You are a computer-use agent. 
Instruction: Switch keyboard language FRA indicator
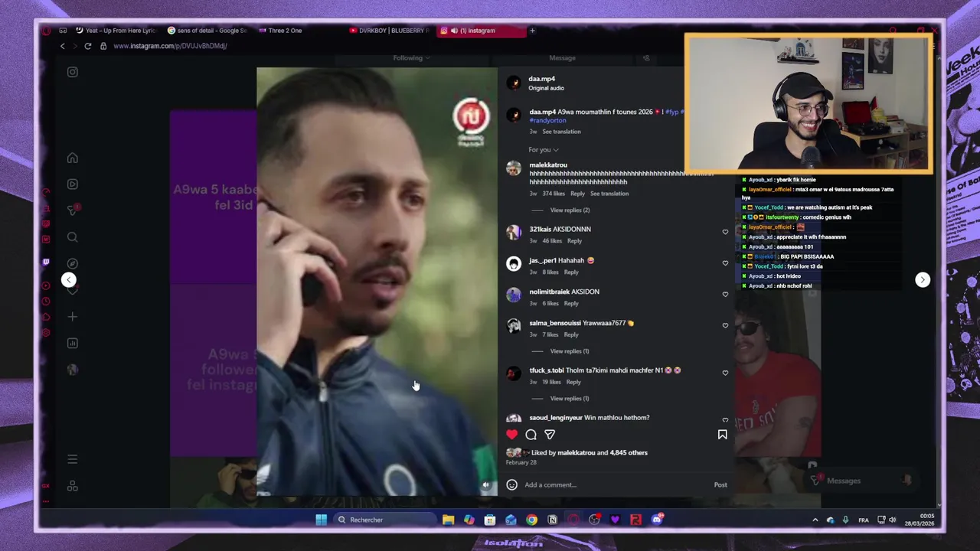pyautogui.click(x=864, y=520)
